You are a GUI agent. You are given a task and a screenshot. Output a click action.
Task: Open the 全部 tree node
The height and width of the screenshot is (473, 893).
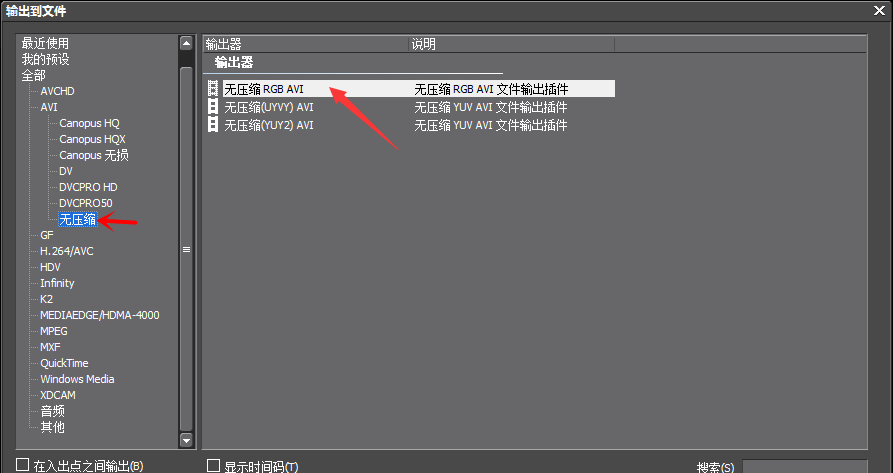pos(34,75)
